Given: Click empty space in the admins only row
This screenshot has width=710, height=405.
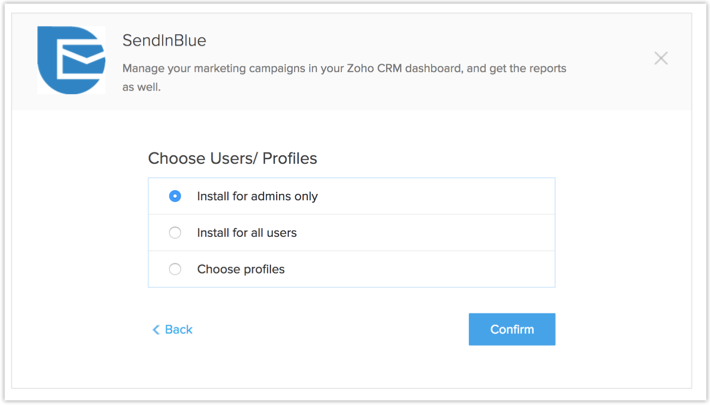Looking at the screenshot, I should (x=440, y=196).
